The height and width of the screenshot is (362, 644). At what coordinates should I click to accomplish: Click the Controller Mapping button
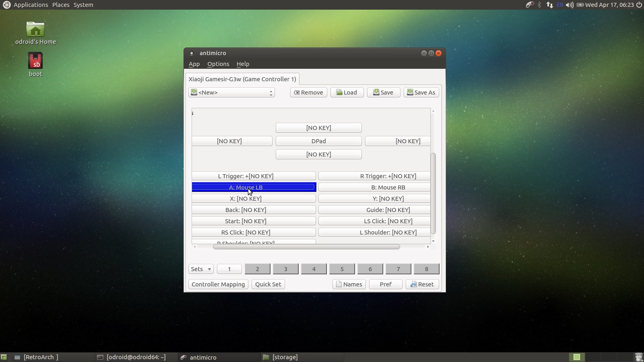coord(218,284)
